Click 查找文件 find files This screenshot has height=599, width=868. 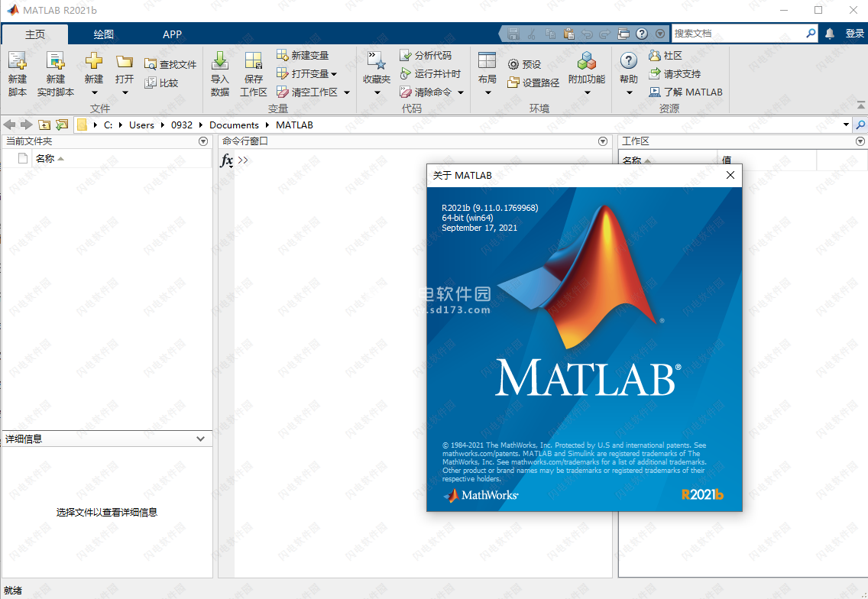pos(170,64)
